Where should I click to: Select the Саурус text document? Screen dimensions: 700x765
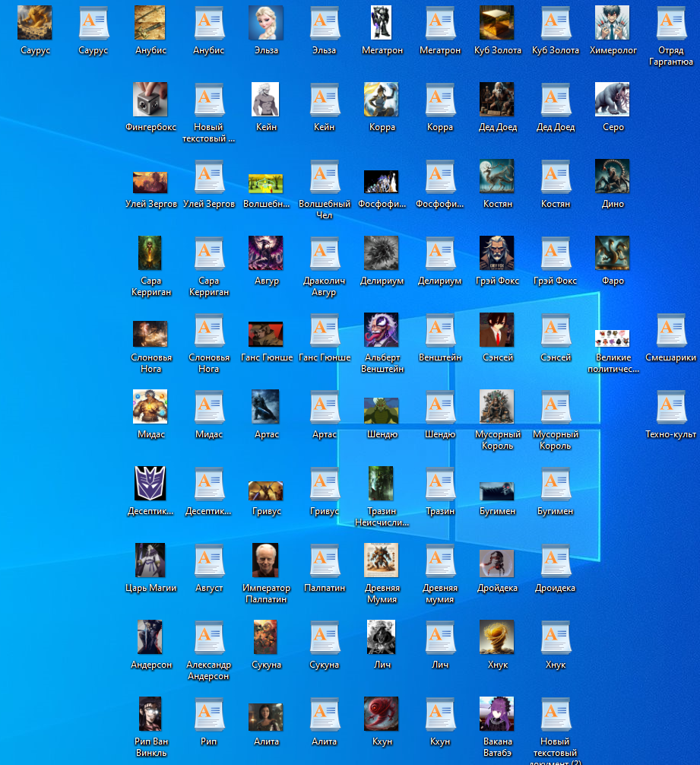93,23
